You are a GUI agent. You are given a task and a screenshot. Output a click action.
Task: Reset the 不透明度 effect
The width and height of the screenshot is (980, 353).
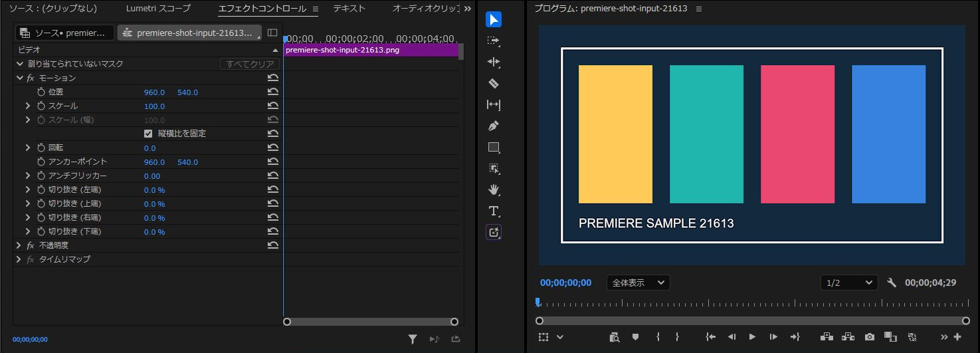pyautogui.click(x=272, y=246)
